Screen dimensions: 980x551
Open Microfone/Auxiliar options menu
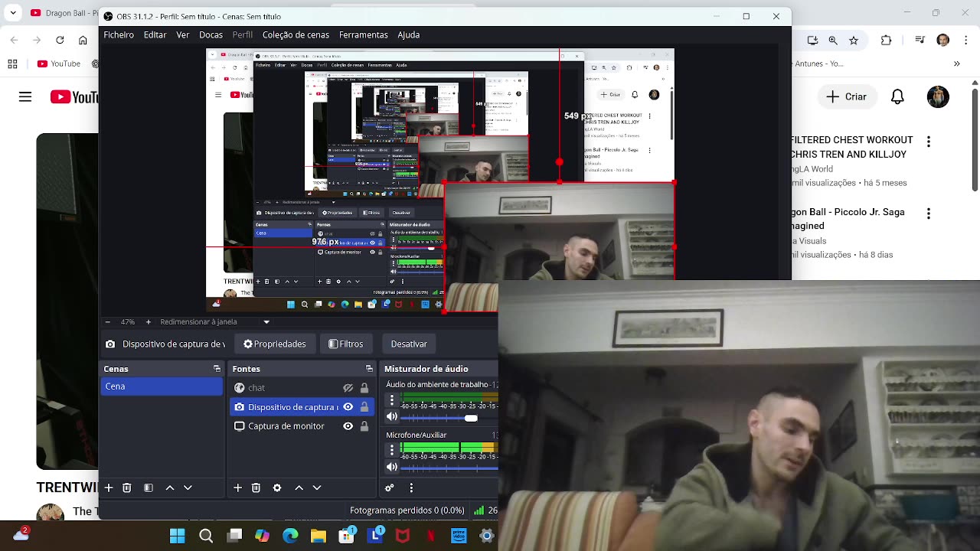(x=392, y=449)
